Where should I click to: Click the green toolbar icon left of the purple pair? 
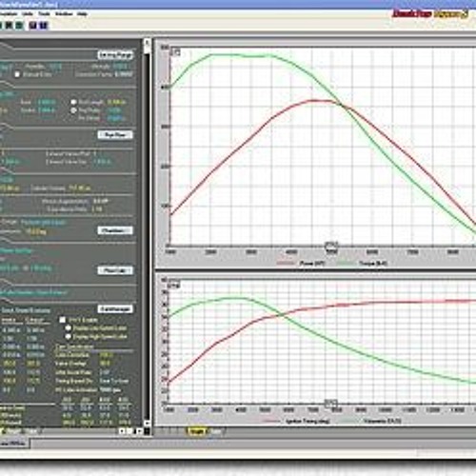pos(19,26)
